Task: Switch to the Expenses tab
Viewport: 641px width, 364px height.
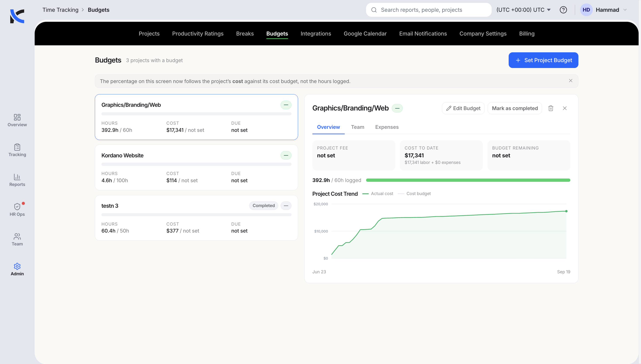Action: coord(387,127)
